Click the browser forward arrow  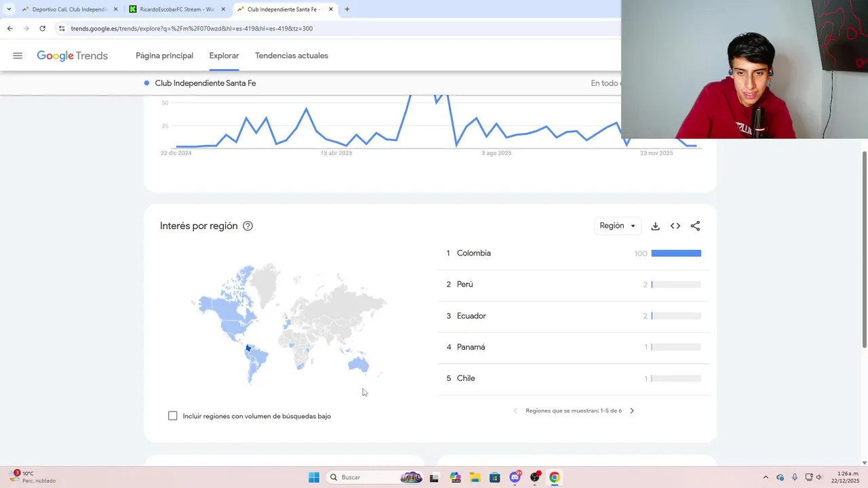[26, 28]
